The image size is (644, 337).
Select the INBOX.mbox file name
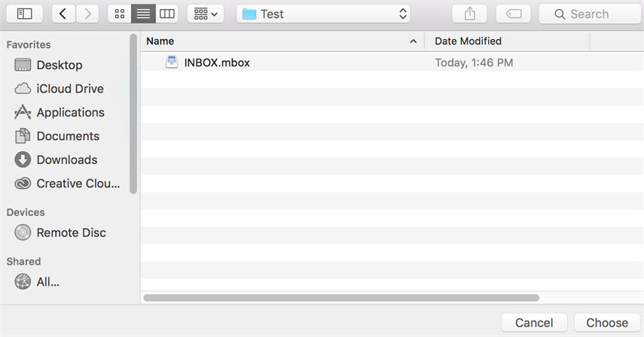(217, 62)
